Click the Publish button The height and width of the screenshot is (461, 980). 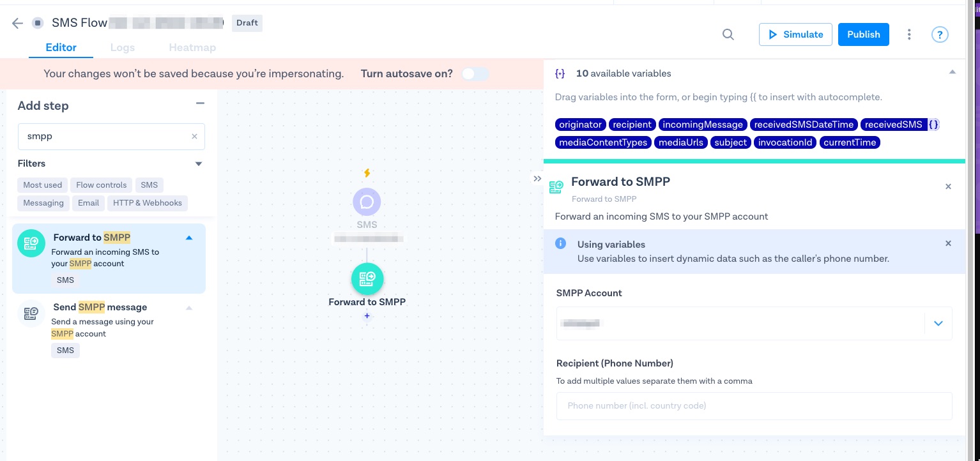pyautogui.click(x=863, y=34)
